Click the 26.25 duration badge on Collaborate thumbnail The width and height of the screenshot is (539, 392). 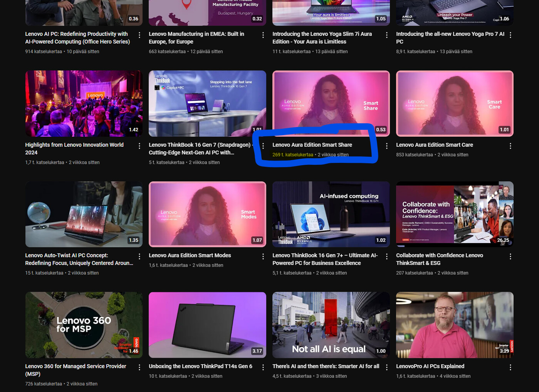tap(503, 240)
